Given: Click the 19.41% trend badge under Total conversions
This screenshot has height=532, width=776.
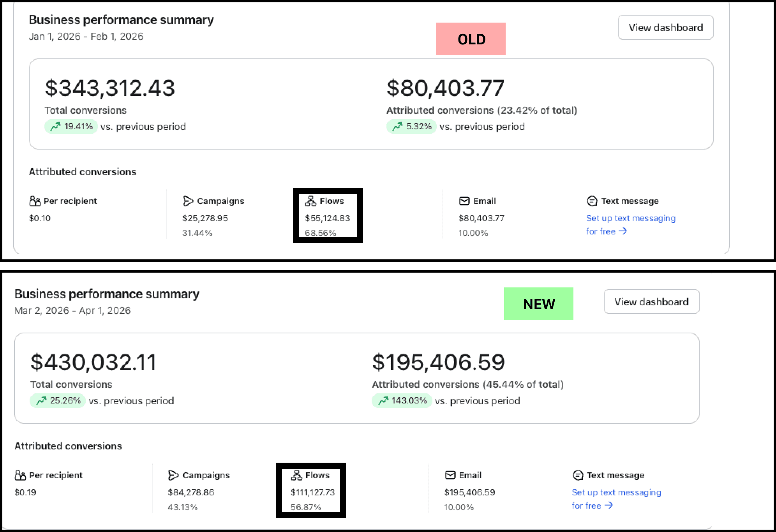Looking at the screenshot, I should tap(71, 127).
